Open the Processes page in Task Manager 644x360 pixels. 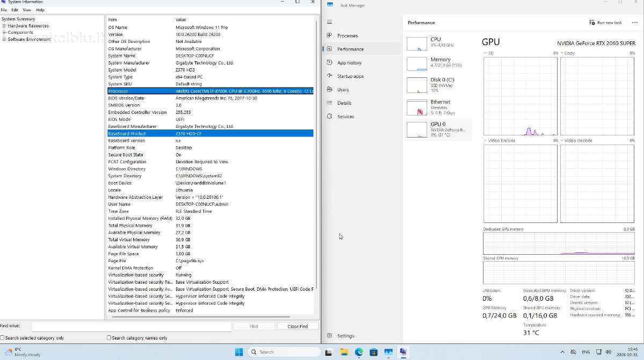point(361,35)
